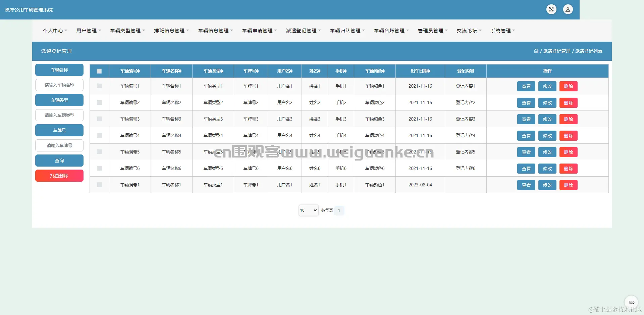Sort the table by 车辆名称 column header
Screen dimensions: 644x315
(x=171, y=71)
